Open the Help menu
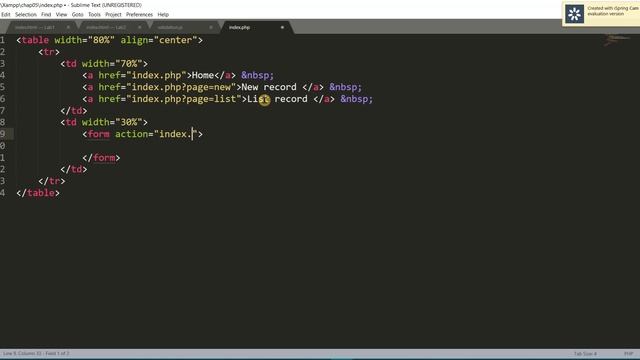 (x=163, y=14)
